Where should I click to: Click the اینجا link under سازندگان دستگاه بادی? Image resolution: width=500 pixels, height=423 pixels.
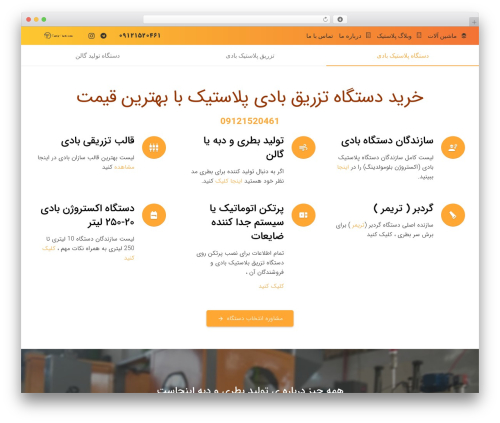click(343, 167)
